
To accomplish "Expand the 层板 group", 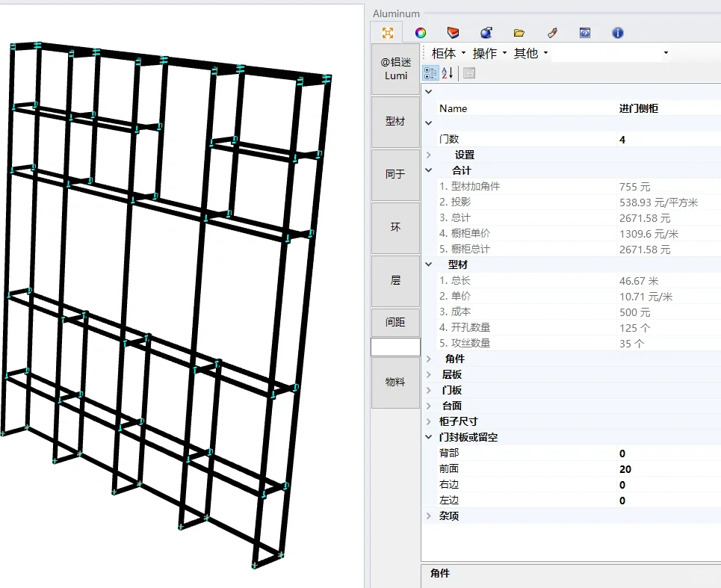I will [429, 374].
